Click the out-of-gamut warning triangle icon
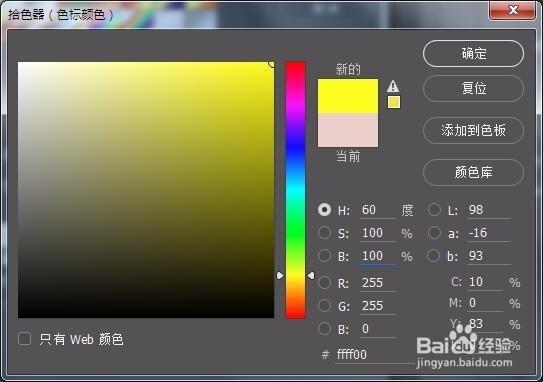This screenshot has width=543, height=382. pyautogui.click(x=393, y=86)
